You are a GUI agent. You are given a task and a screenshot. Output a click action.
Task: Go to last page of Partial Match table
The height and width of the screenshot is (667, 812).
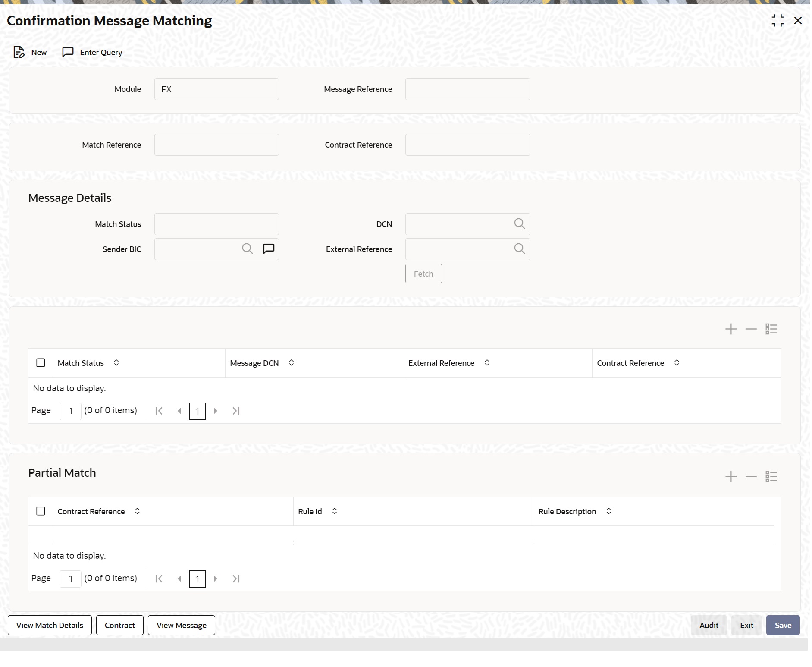[x=236, y=579]
